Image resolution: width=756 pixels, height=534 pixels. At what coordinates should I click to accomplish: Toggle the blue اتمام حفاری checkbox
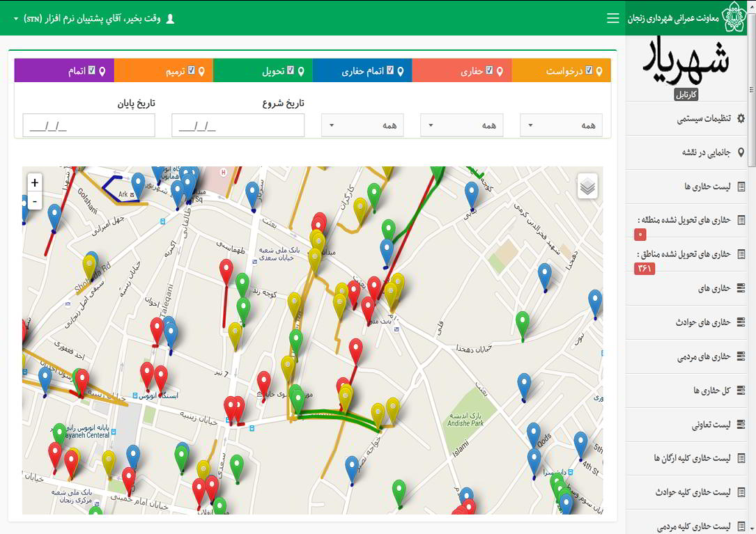[390, 70]
